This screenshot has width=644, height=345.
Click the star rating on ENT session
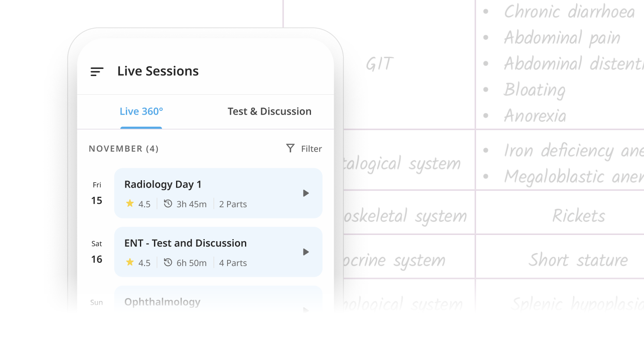click(130, 262)
